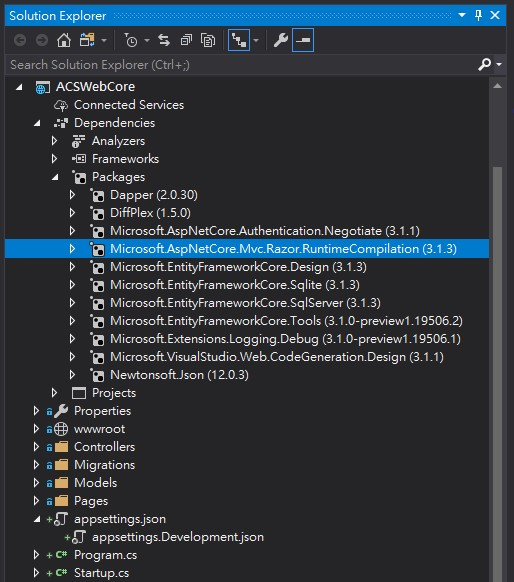This screenshot has height=582, width=514.
Task: Select the Frameworks icon
Action: [79, 159]
